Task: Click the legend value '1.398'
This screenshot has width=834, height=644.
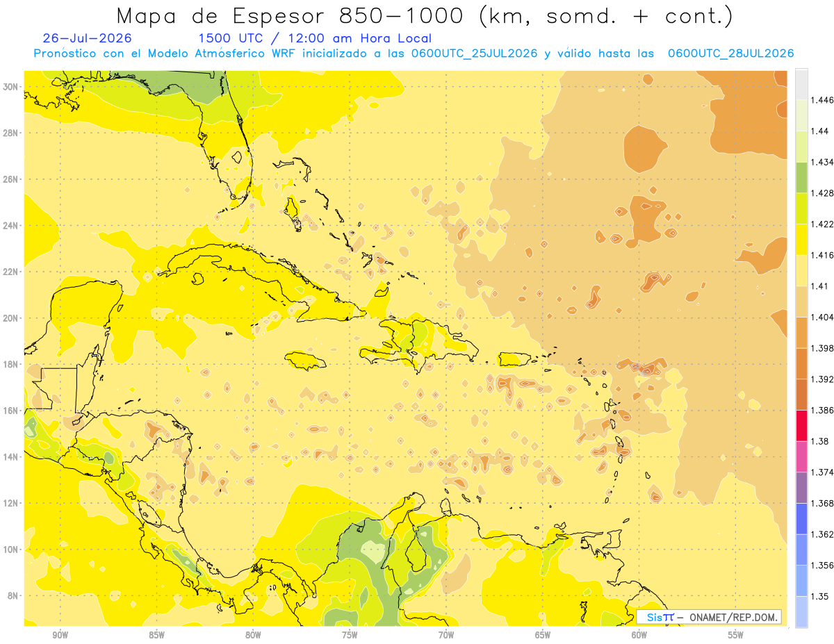Action: point(822,348)
